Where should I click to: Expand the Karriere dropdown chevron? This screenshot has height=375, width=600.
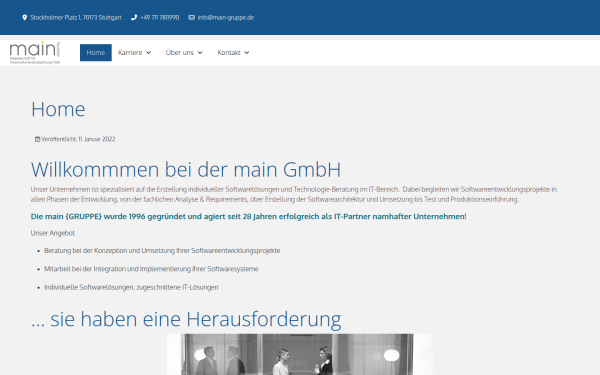click(x=148, y=53)
